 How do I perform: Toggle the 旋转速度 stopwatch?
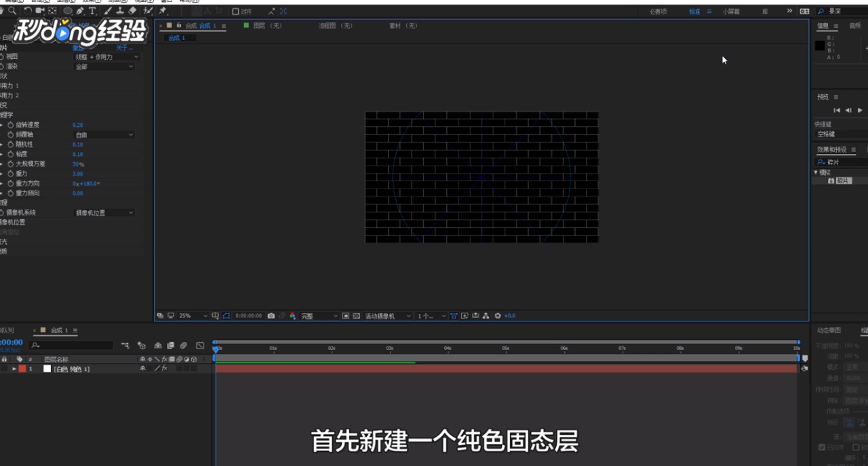click(x=11, y=125)
